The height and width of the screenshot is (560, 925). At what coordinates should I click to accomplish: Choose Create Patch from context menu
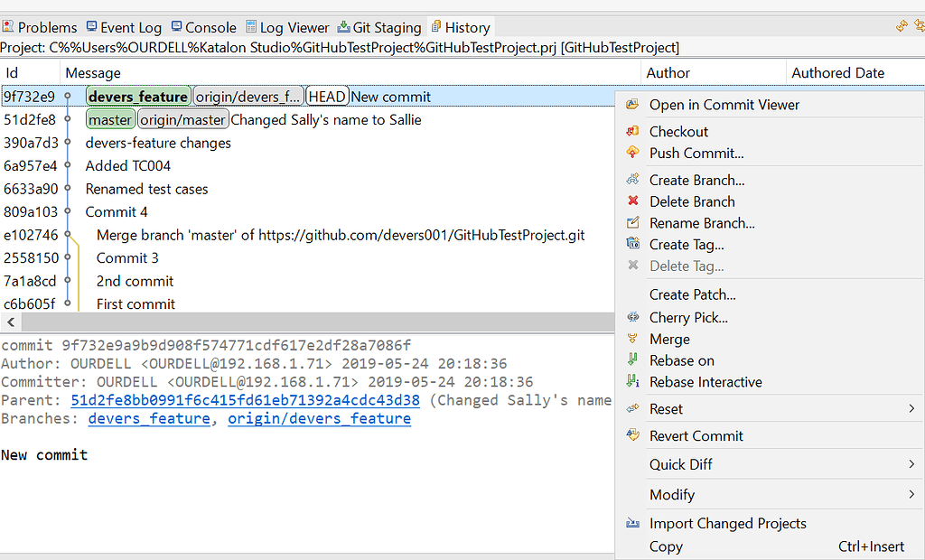pyautogui.click(x=692, y=294)
